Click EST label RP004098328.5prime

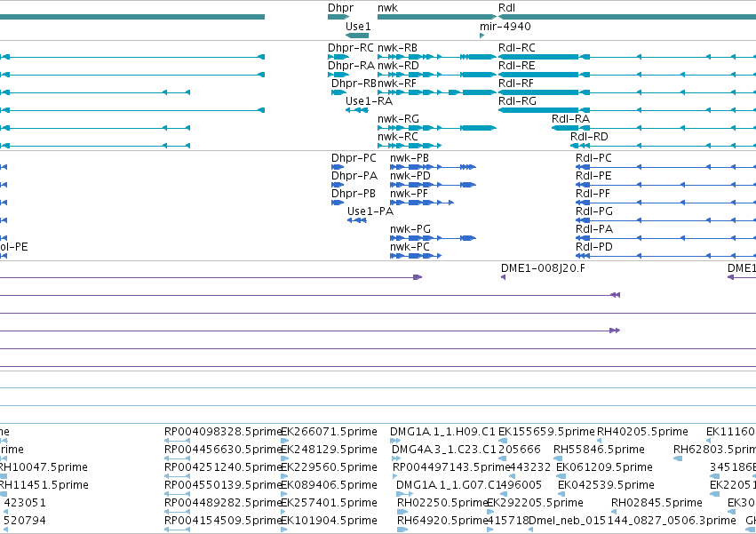(223, 432)
